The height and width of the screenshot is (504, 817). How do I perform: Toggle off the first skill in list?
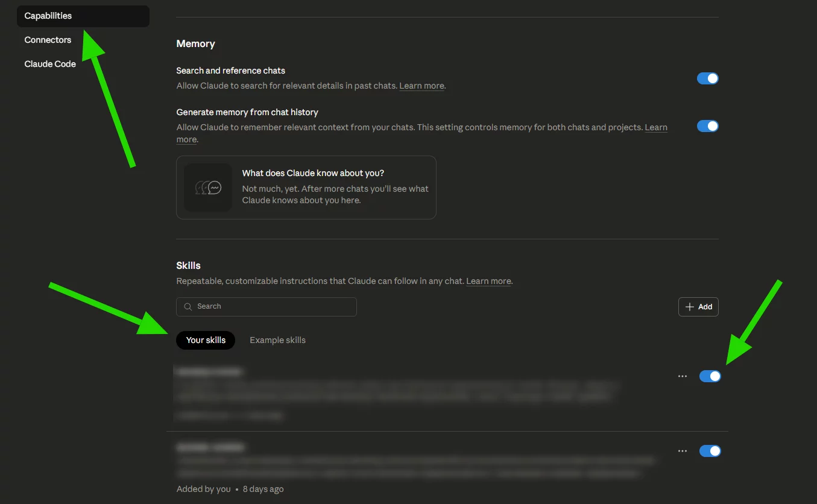coord(710,376)
